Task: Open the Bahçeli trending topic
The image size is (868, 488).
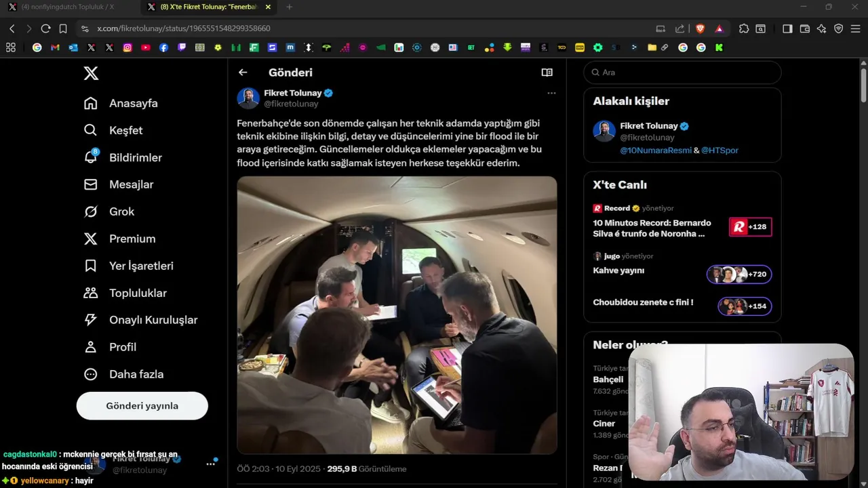Action: coord(608,380)
